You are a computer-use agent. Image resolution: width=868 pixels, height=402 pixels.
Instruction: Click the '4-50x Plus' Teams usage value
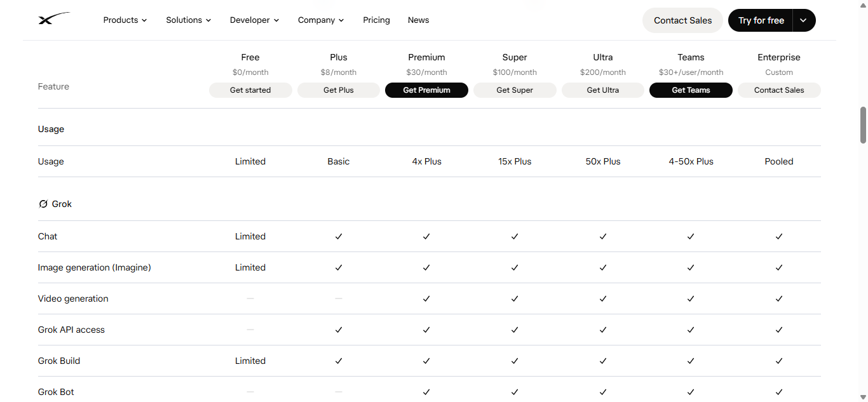click(691, 161)
